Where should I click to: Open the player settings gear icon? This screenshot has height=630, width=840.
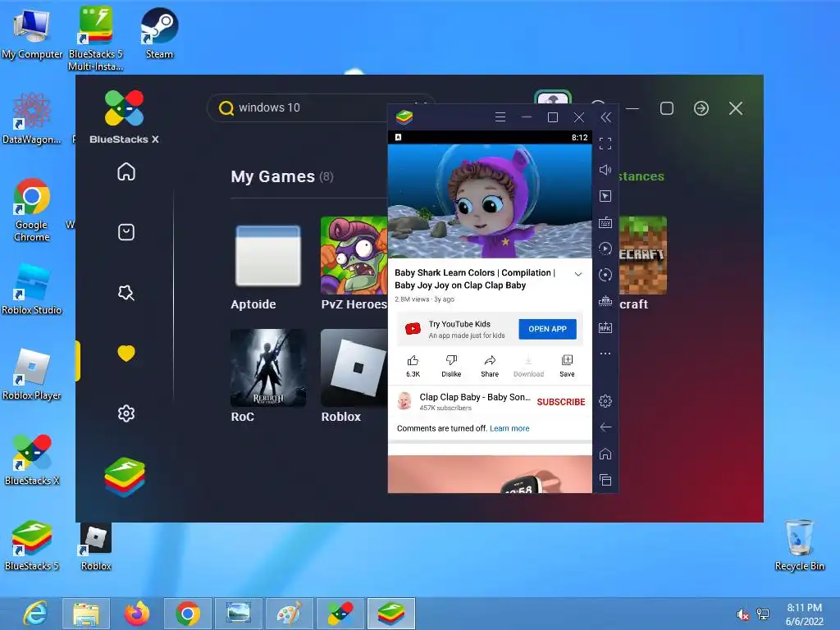click(605, 401)
